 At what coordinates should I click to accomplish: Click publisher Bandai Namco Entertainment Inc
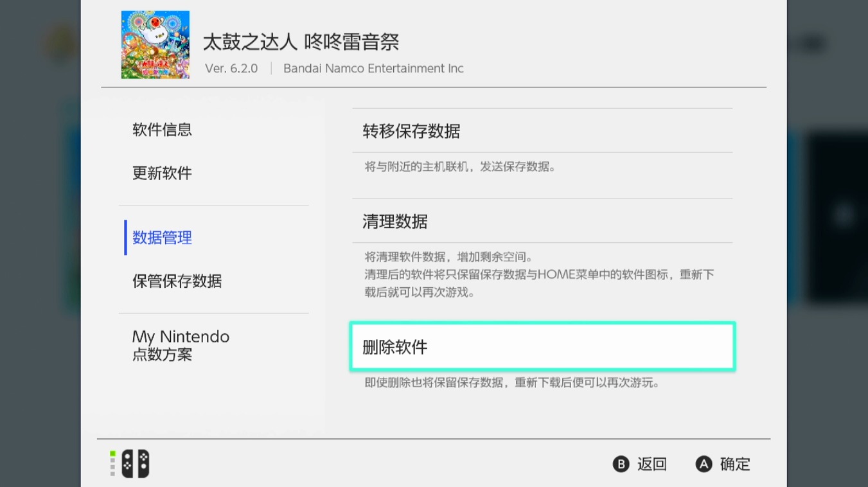click(x=373, y=69)
